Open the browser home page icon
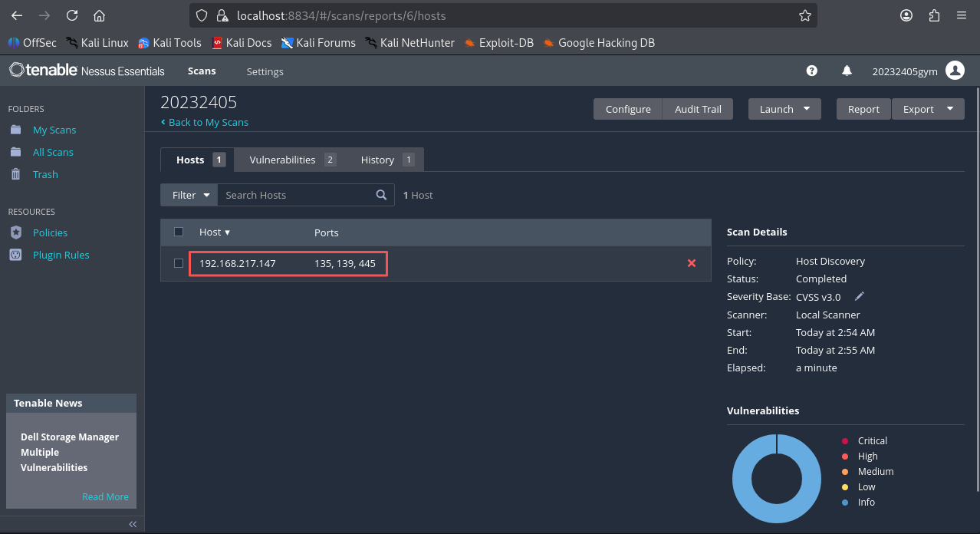The image size is (980, 534). pos(99,15)
